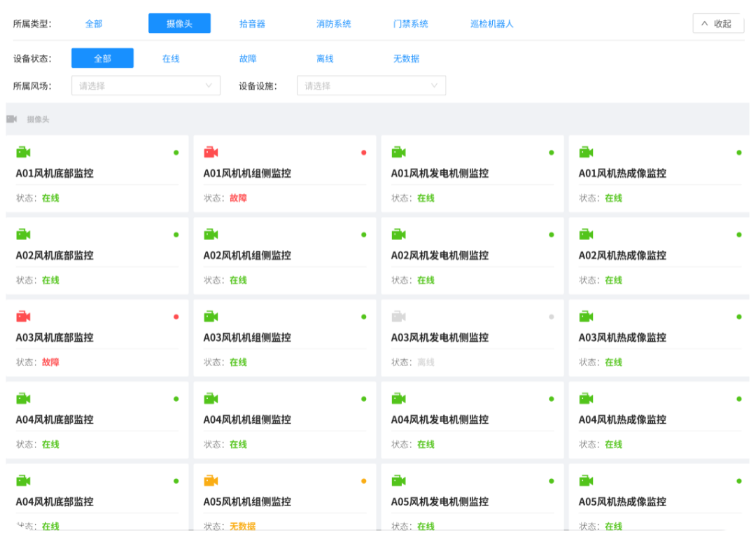Viewport: 756px width, 537px height.
Task: Open the 设备设施 dropdown
Action: pyautogui.click(x=371, y=85)
